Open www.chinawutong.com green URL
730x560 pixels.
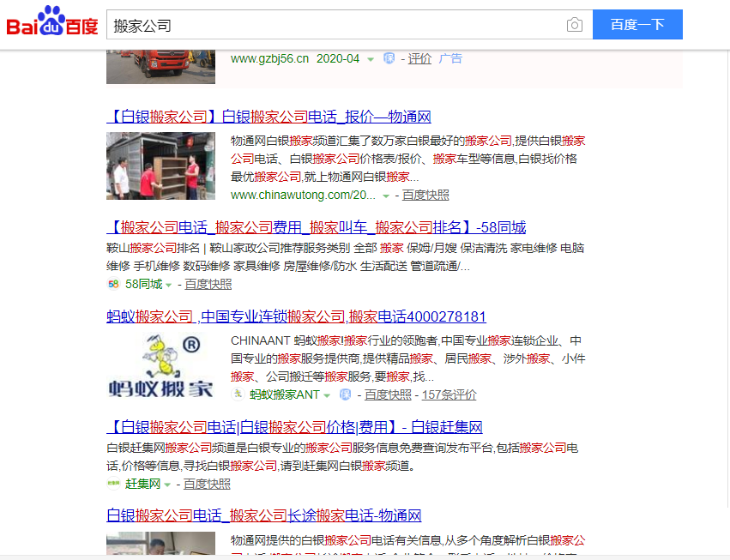(303, 195)
